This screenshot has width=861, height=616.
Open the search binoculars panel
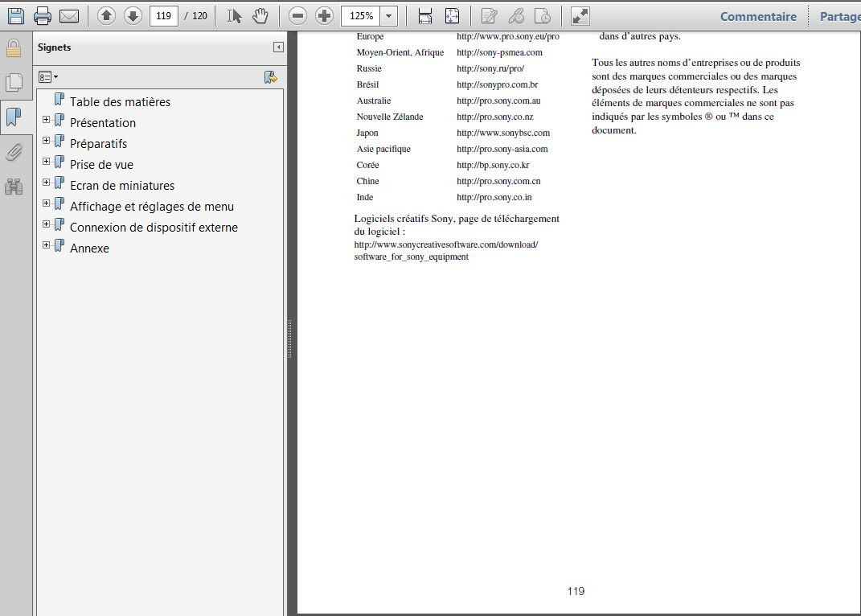click(x=14, y=187)
